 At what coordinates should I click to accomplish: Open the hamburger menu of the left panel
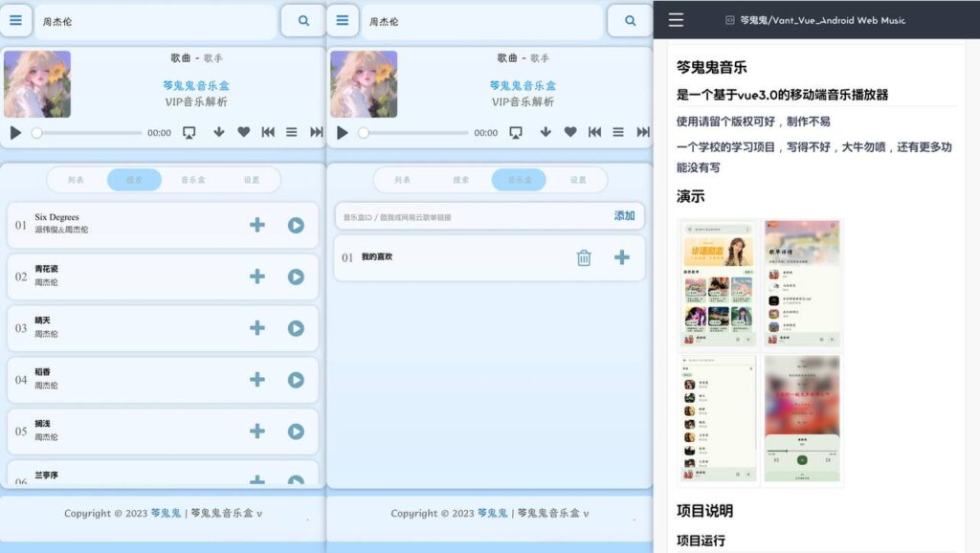point(16,20)
